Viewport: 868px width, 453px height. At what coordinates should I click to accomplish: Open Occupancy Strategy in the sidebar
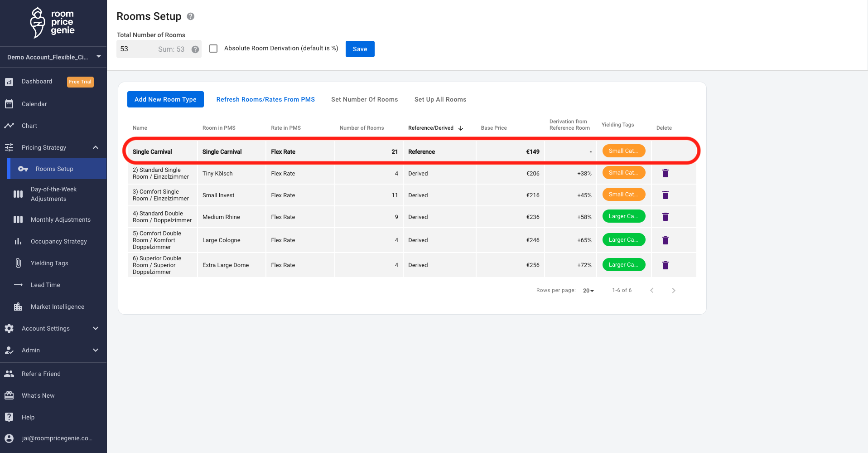coord(58,241)
